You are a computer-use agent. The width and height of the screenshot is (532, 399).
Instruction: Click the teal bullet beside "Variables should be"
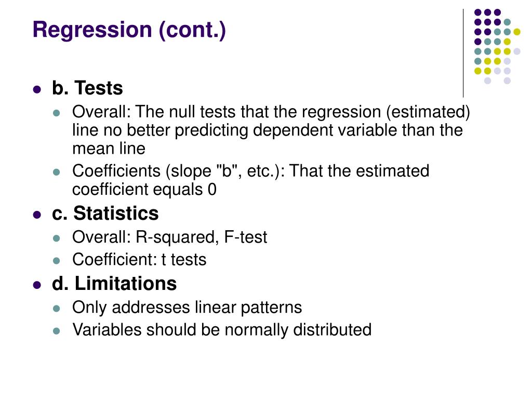tap(57, 331)
